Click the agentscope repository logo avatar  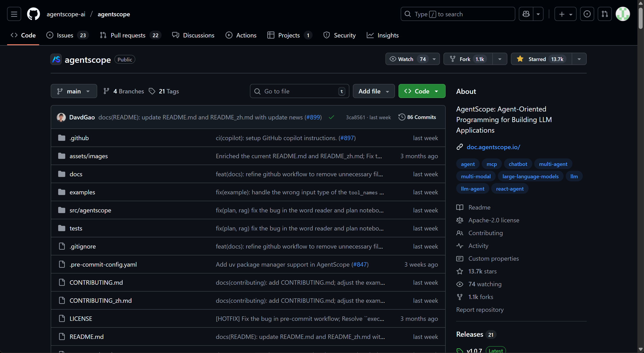[x=56, y=59]
